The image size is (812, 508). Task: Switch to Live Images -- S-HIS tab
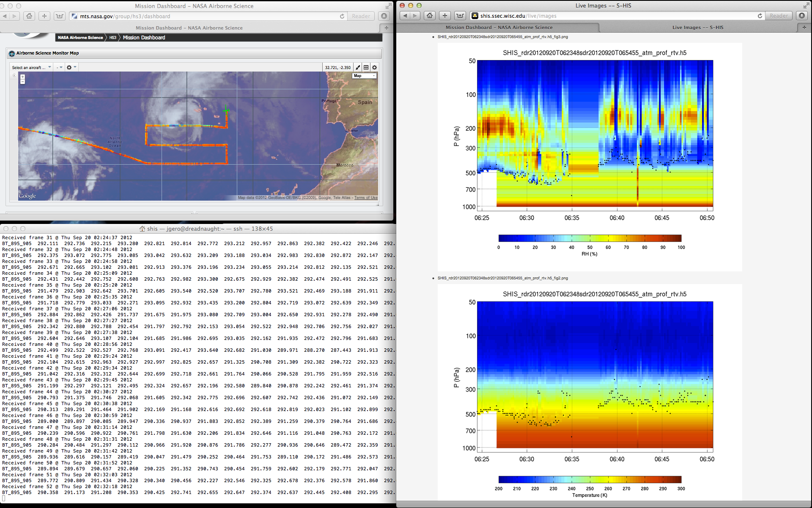tap(697, 28)
